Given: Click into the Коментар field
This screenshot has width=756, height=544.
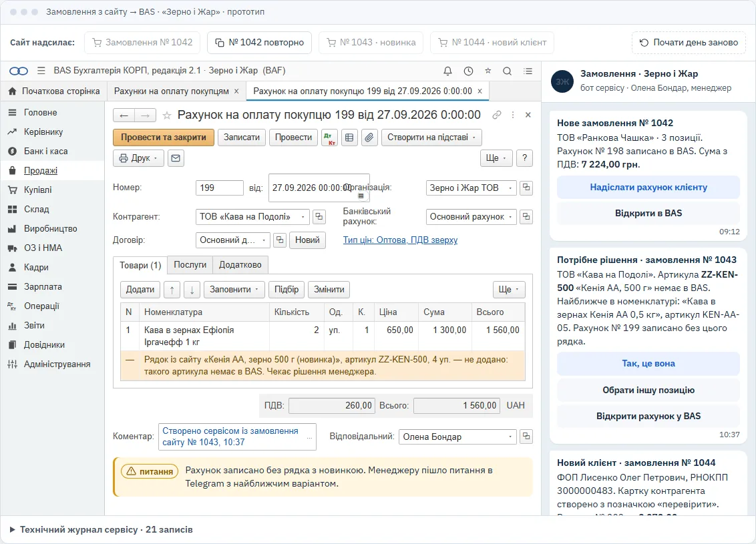Looking at the screenshot, I should pos(237,437).
